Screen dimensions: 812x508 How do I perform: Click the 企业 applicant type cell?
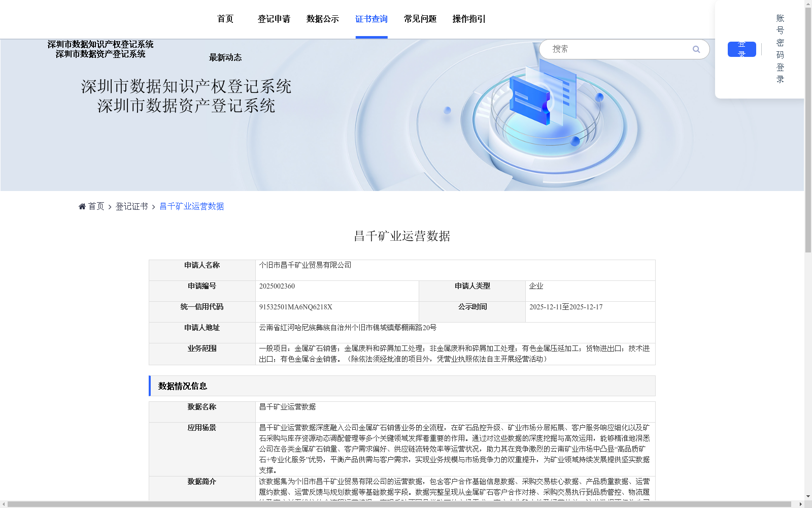click(590, 291)
